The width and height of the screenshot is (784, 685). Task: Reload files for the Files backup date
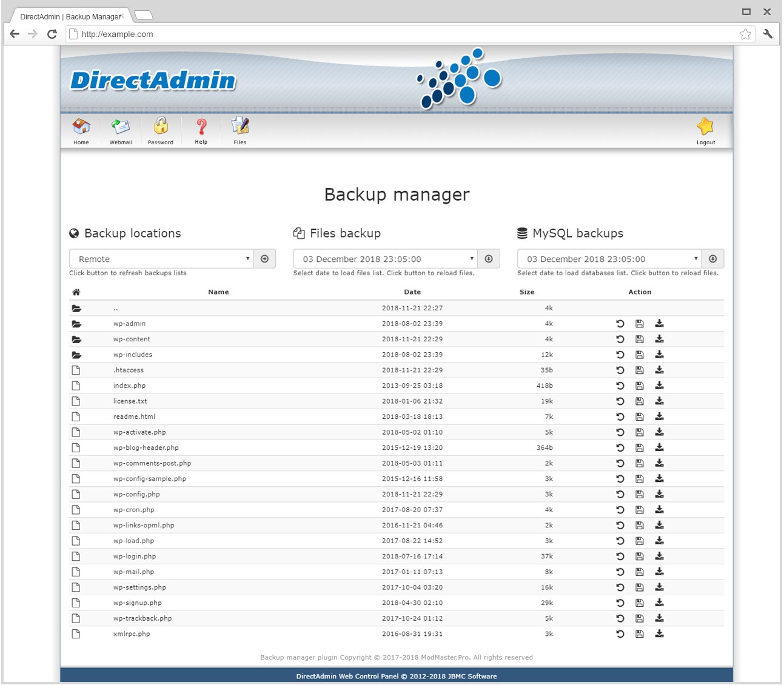coord(489,259)
